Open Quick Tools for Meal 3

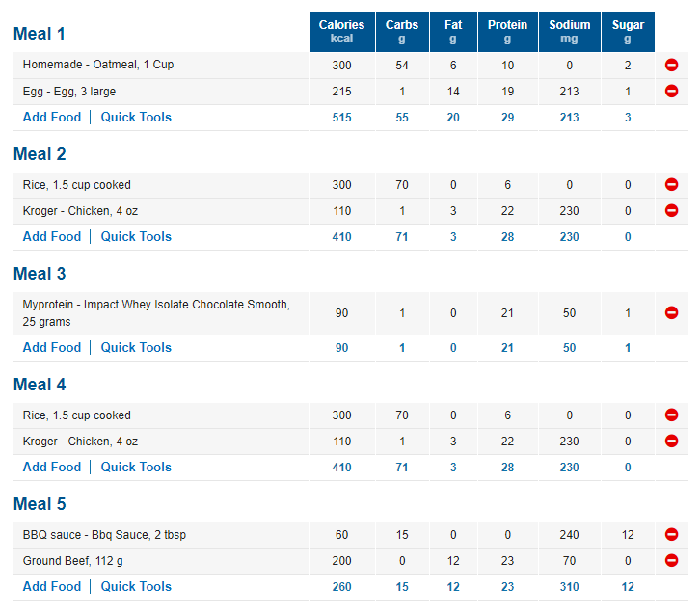(x=136, y=347)
